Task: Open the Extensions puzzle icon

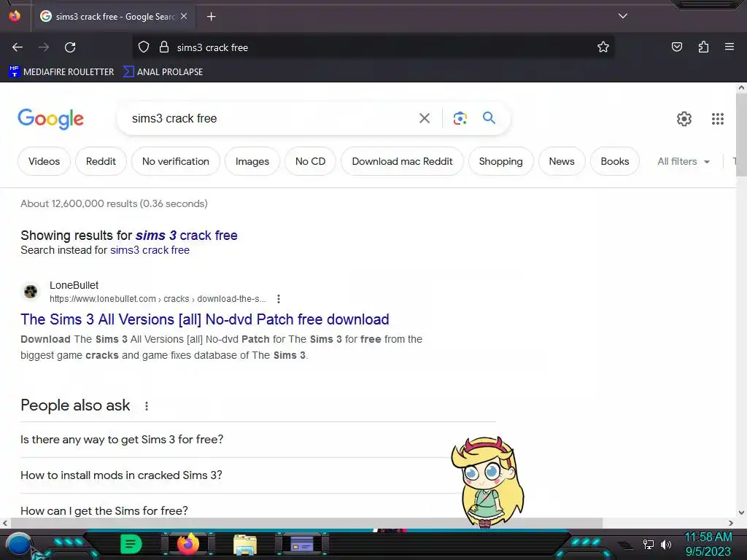Action: click(x=703, y=47)
